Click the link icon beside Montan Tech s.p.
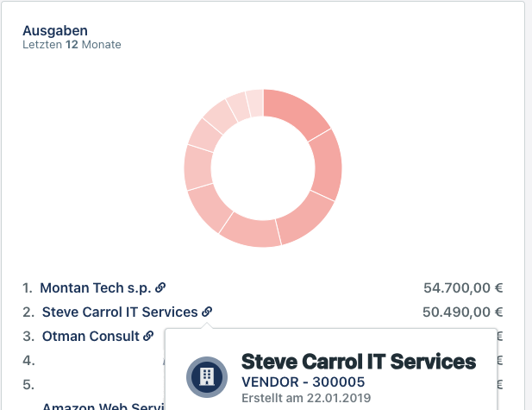The width and height of the screenshot is (532, 410). [x=160, y=287]
